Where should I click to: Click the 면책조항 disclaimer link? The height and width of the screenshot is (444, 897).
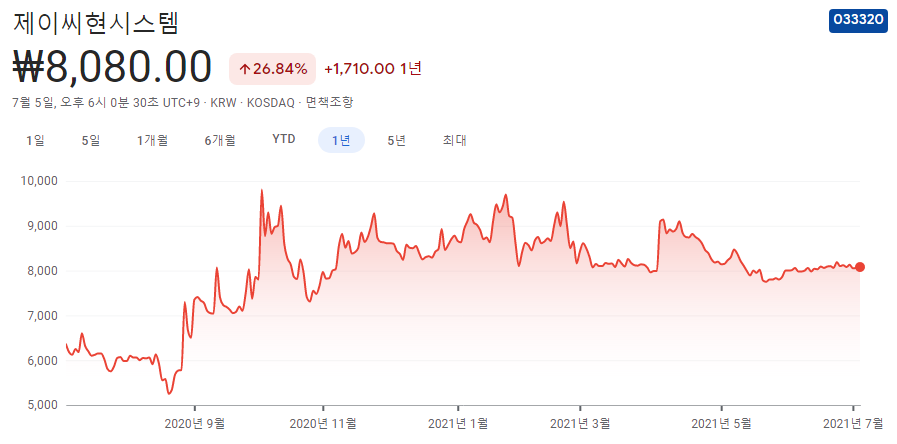[x=330, y=103]
